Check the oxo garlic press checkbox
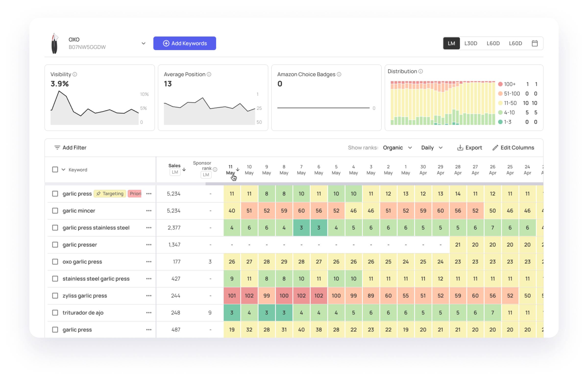The height and width of the screenshot is (379, 588). point(55,262)
